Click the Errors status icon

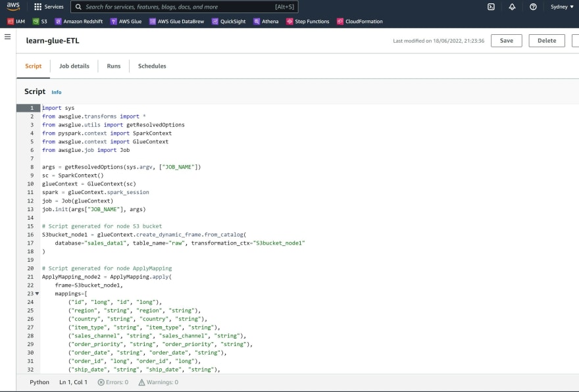tap(101, 382)
